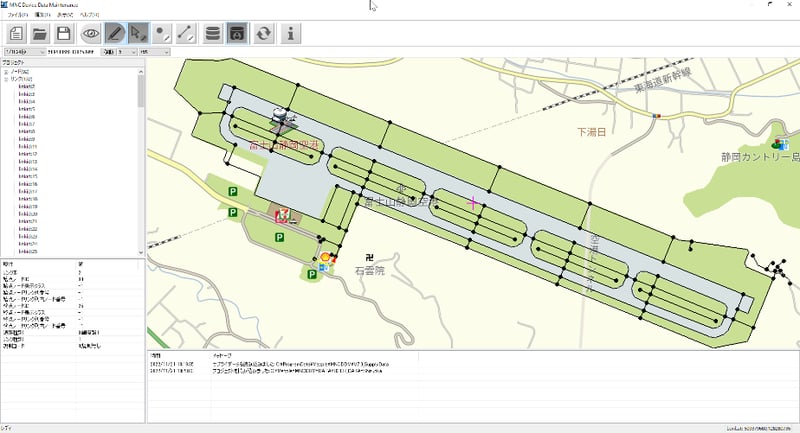This screenshot has height=433, width=800.
Task: Open the first menu in the menu bar
Action: [15, 17]
